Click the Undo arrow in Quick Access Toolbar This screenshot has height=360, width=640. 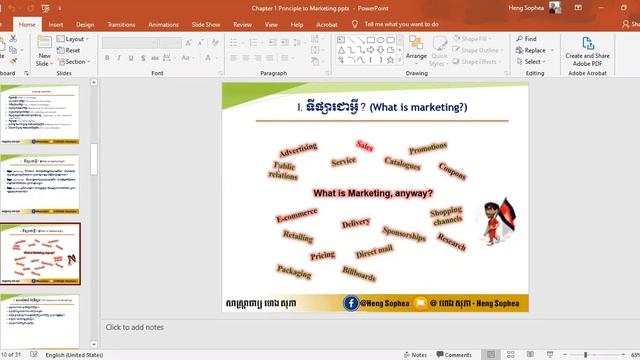(12, 8)
